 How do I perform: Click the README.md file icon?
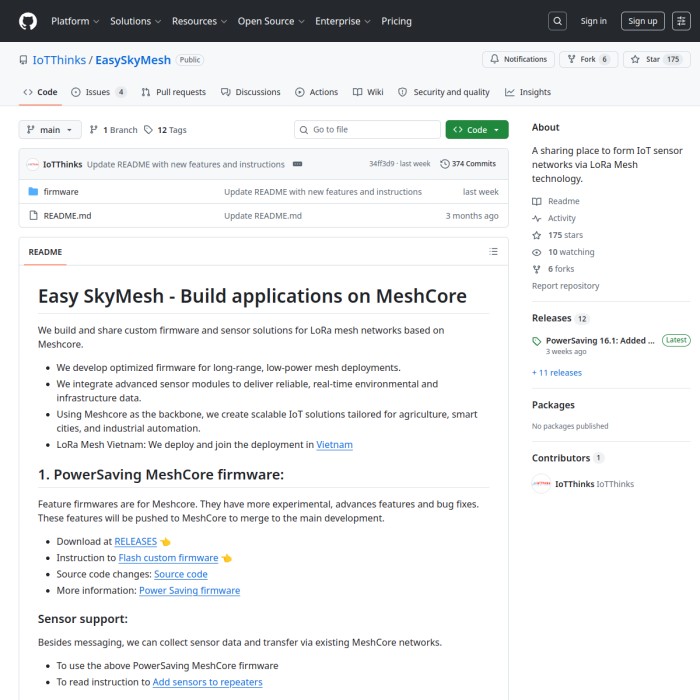click(33, 216)
